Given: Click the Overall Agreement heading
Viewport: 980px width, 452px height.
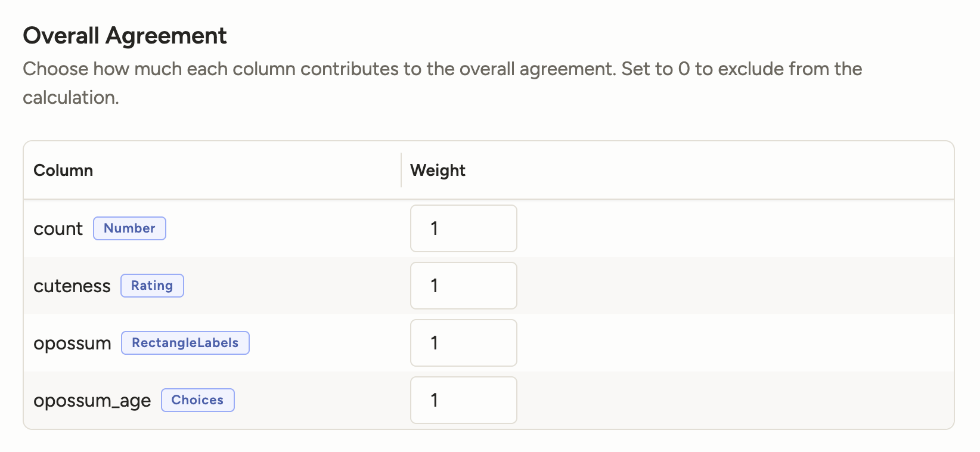Looking at the screenshot, I should point(125,36).
